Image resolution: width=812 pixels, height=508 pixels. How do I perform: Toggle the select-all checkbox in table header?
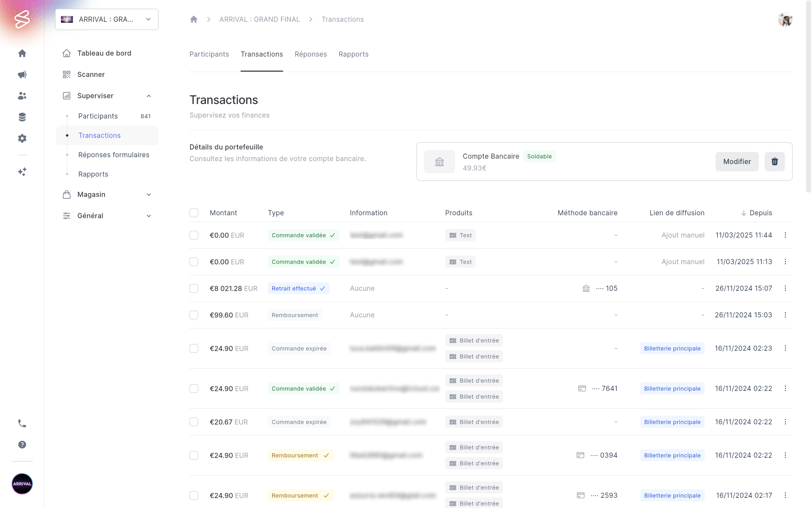[194, 213]
